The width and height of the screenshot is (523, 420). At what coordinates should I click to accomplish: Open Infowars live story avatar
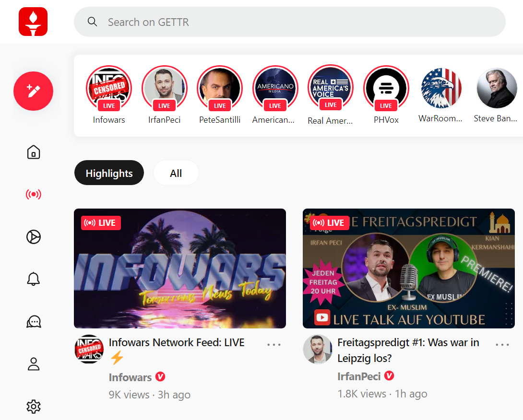[109, 88]
